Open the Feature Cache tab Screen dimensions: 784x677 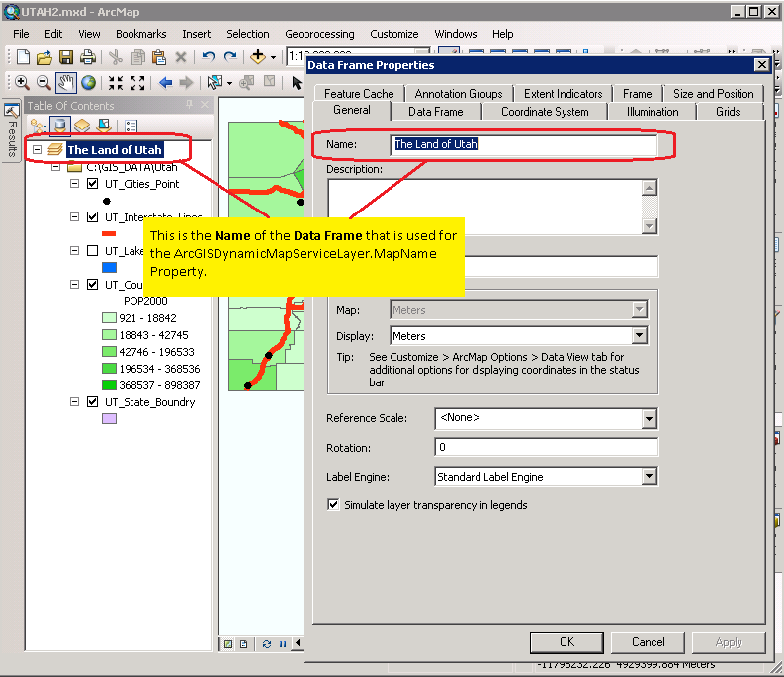pos(359,94)
